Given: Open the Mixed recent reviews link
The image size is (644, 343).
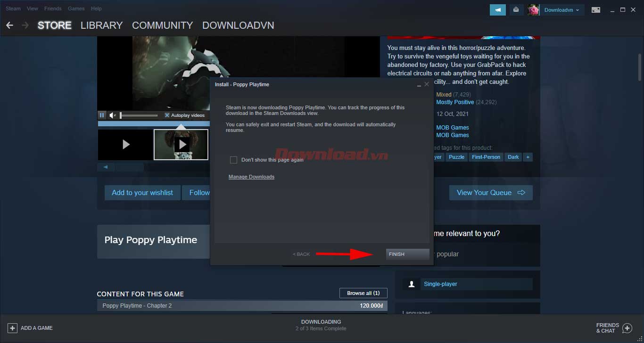Looking at the screenshot, I should 444,95.
